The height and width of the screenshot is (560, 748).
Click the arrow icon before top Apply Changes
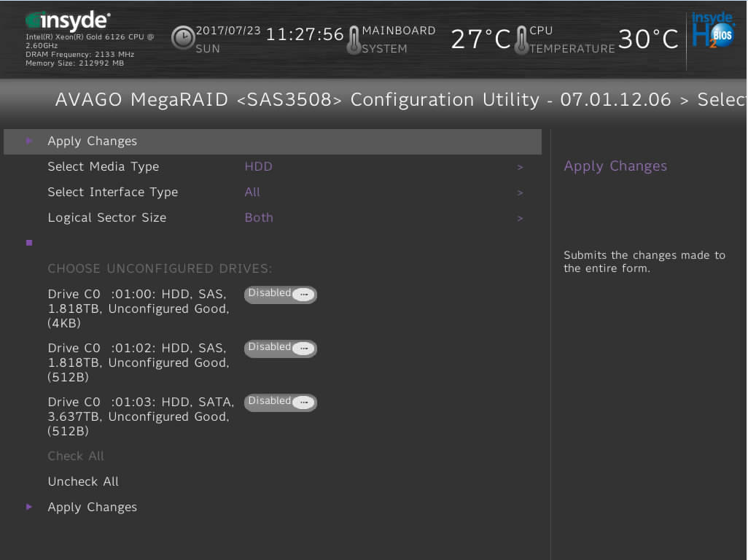[x=30, y=141]
